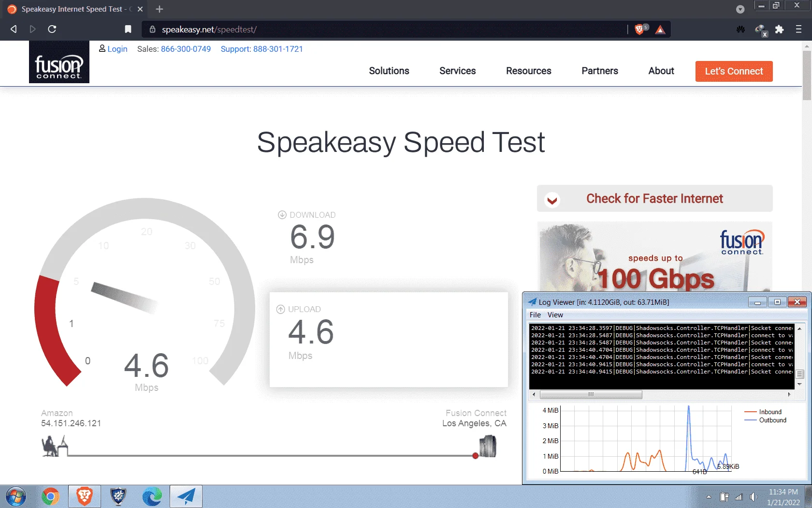Click the Amazon client computer icon
812x508 pixels.
54,446
